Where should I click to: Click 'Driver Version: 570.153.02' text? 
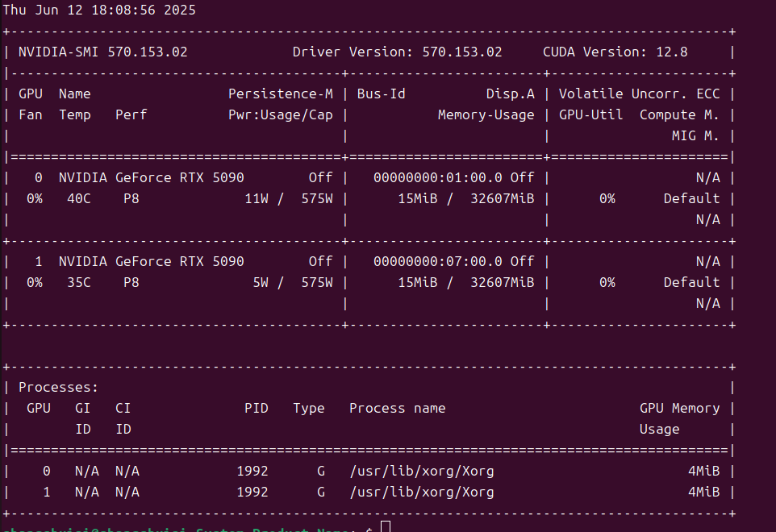pyautogui.click(x=397, y=52)
